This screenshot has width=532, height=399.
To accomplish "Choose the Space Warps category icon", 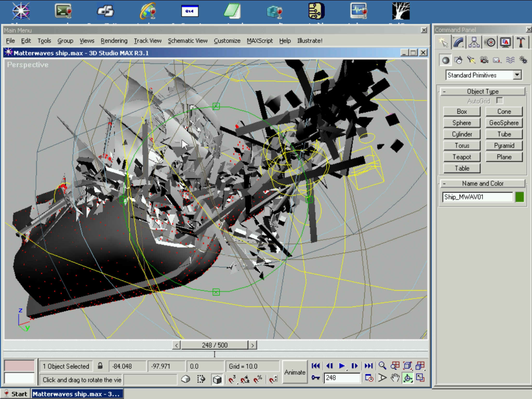I will pyautogui.click(x=510, y=60).
